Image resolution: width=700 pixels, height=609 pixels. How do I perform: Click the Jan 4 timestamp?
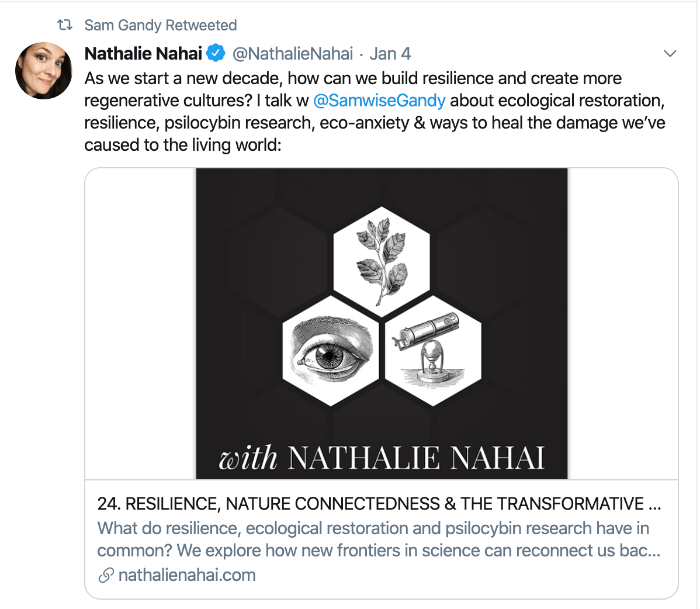pos(390,54)
